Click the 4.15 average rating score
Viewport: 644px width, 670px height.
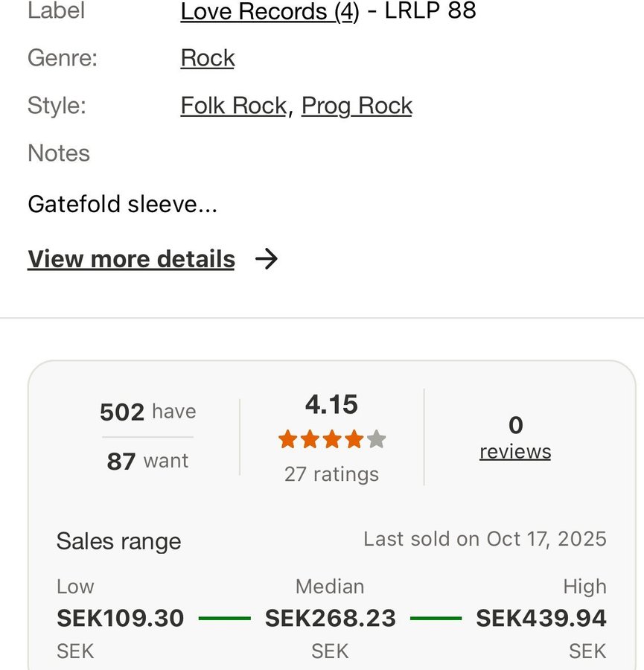point(331,404)
